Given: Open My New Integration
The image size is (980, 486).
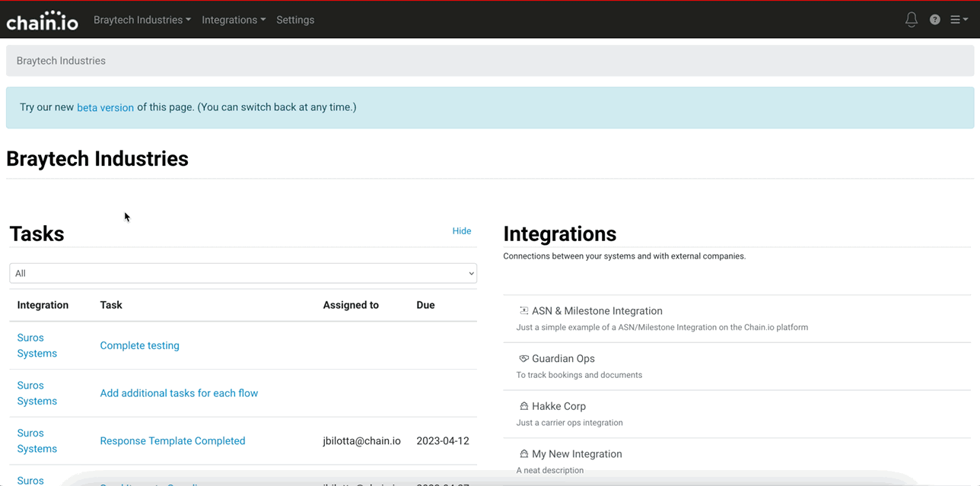Looking at the screenshot, I should coord(577,454).
